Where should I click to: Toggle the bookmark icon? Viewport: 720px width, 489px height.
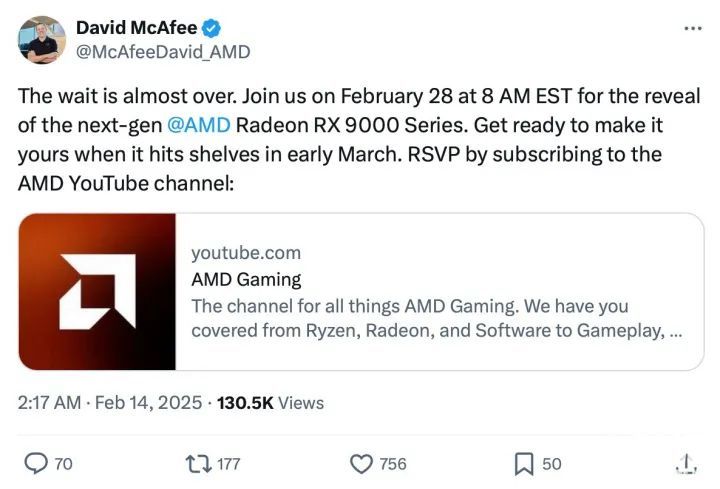pos(523,463)
